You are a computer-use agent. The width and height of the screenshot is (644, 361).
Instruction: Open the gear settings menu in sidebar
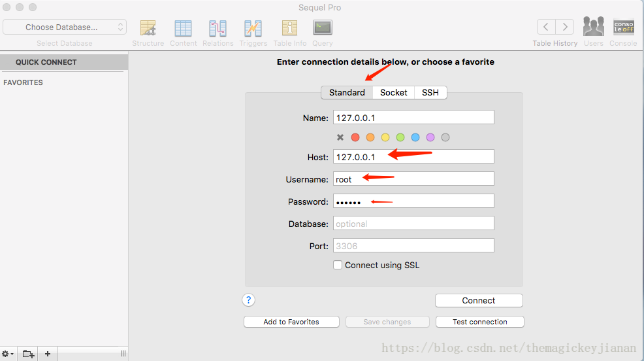[7, 354]
